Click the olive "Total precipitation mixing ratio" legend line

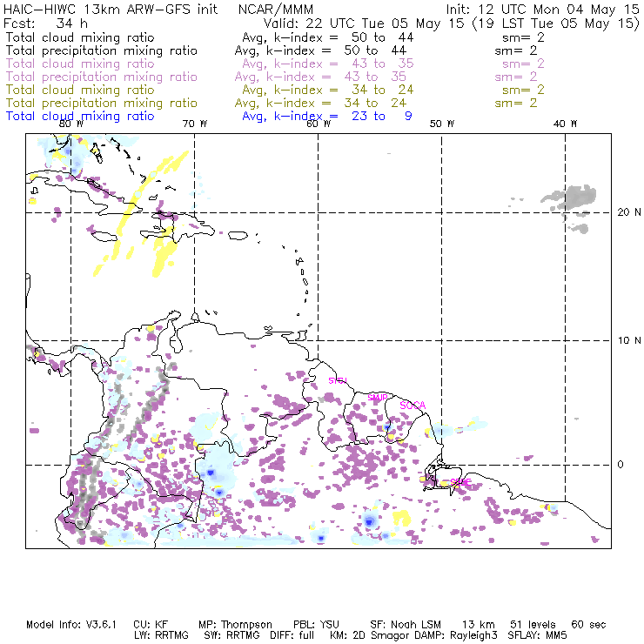pyautogui.click(x=102, y=103)
